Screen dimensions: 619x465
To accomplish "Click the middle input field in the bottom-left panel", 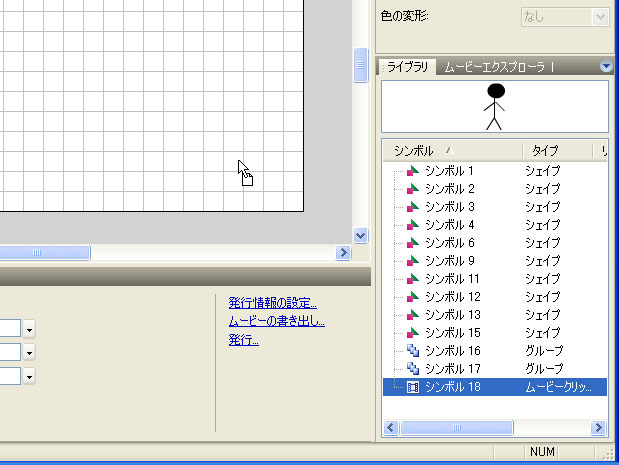I will pos(10,352).
